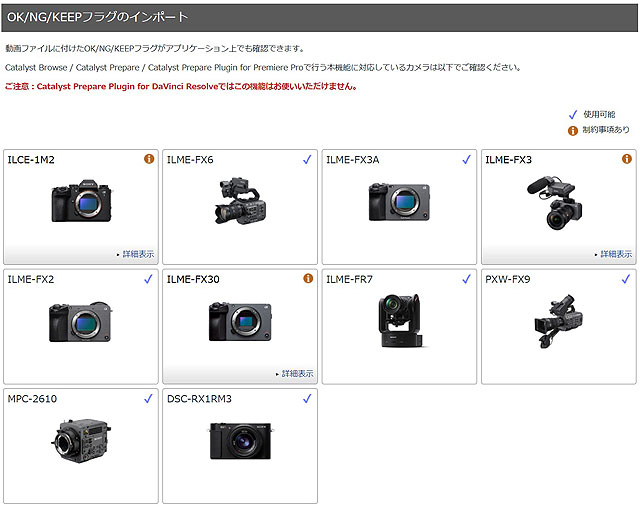Click the MPC-2610 cinema camera image
The width and height of the screenshot is (640, 507).
[x=80, y=440]
